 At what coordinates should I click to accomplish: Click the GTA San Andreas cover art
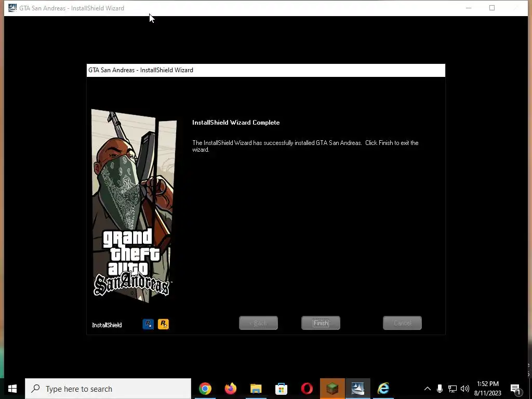[x=134, y=206]
